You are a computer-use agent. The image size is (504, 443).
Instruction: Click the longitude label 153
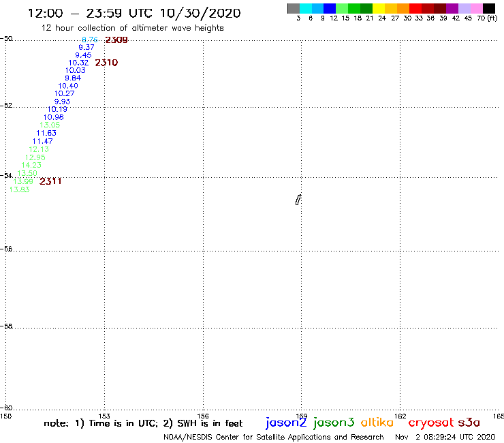coord(104,416)
